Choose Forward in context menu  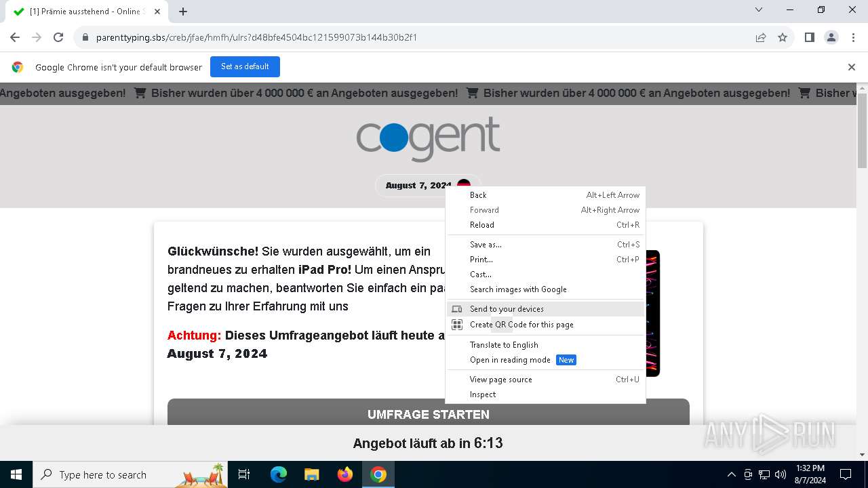coord(545,210)
